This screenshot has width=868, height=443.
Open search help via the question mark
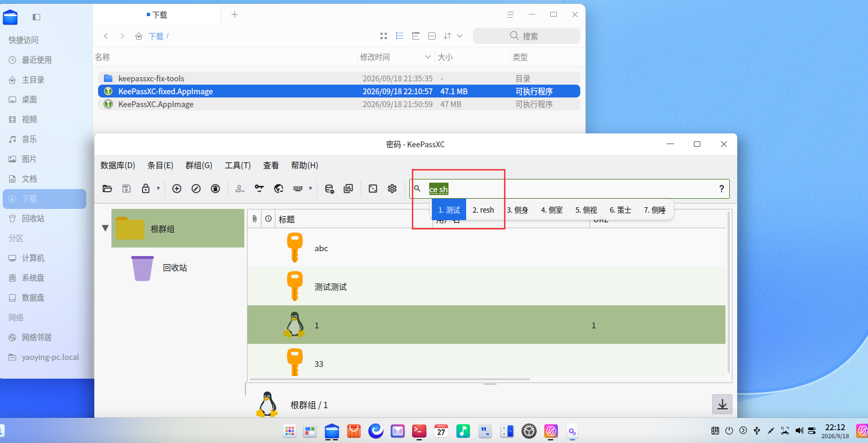(721, 189)
